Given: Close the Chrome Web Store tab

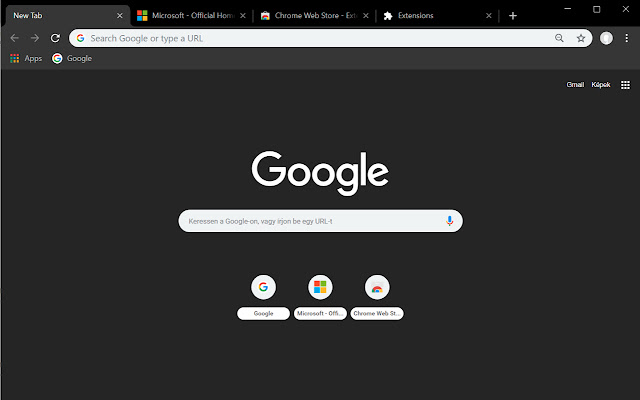Looking at the screenshot, I should click(x=366, y=16).
